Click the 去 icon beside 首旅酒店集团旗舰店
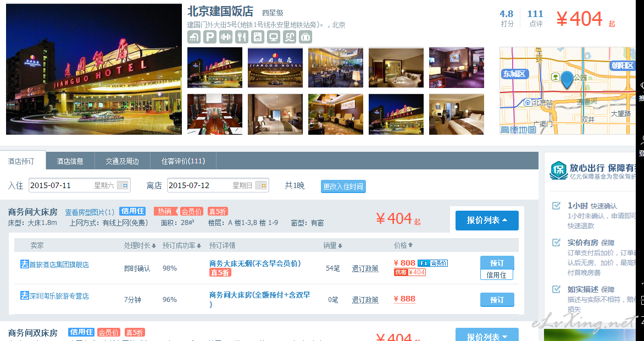 (x=25, y=264)
